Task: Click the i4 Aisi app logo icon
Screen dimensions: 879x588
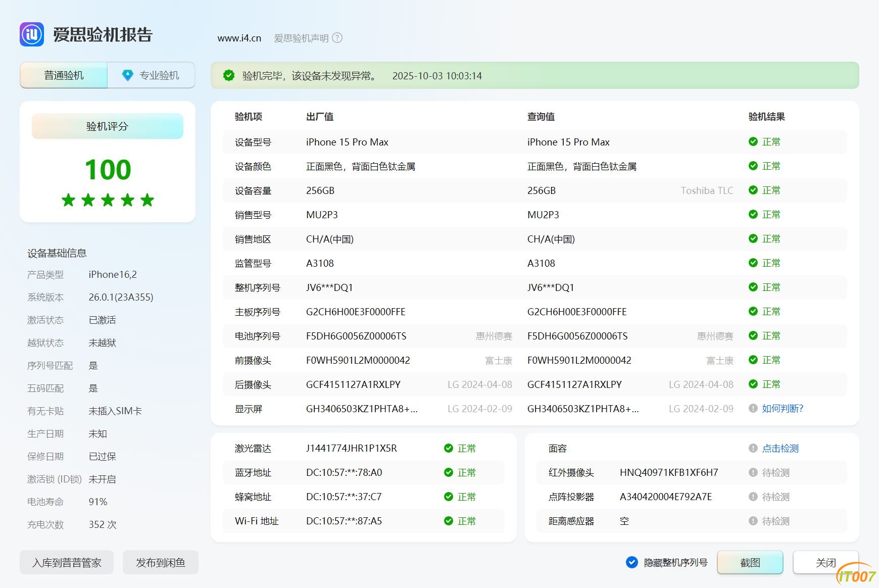Action: (x=32, y=34)
